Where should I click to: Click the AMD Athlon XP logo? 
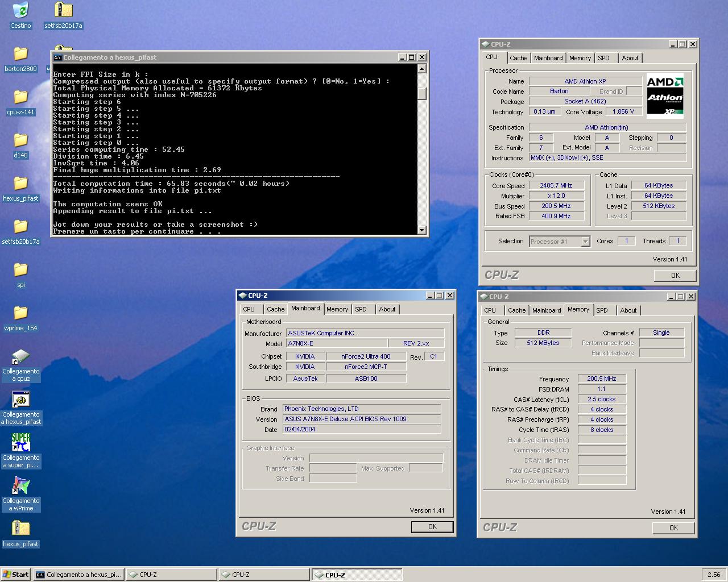click(665, 95)
